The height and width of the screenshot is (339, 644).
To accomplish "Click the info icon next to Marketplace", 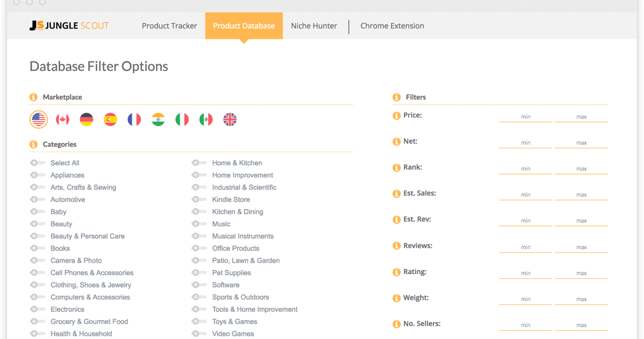I will (x=33, y=97).
